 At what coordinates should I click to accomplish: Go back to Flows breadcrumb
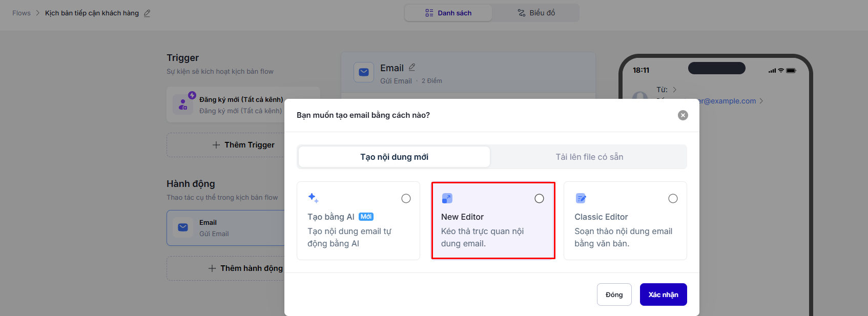pos(22,13)
